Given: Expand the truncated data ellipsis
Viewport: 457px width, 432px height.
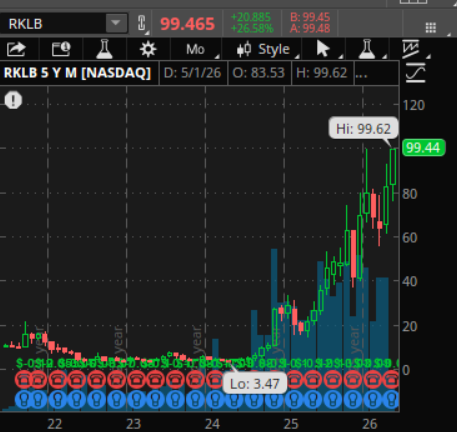Looking at the screenshot, I should 361,74.
